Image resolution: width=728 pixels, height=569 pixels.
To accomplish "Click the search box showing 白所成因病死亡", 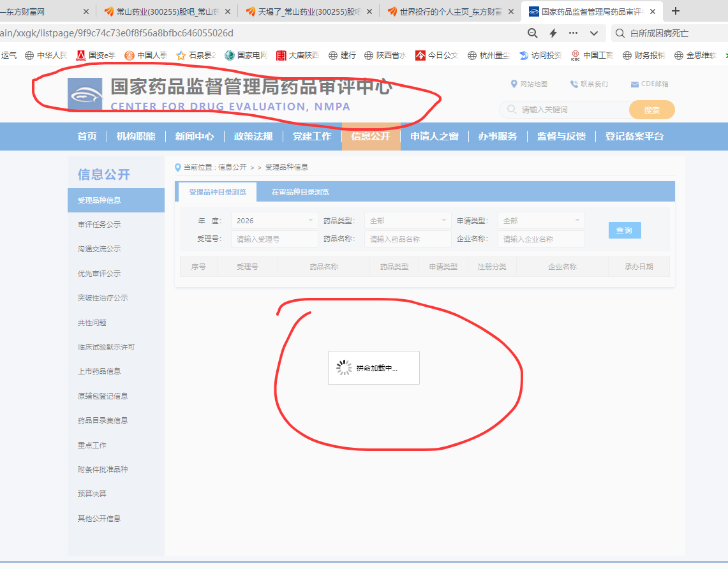I will [x=669, y=33].
